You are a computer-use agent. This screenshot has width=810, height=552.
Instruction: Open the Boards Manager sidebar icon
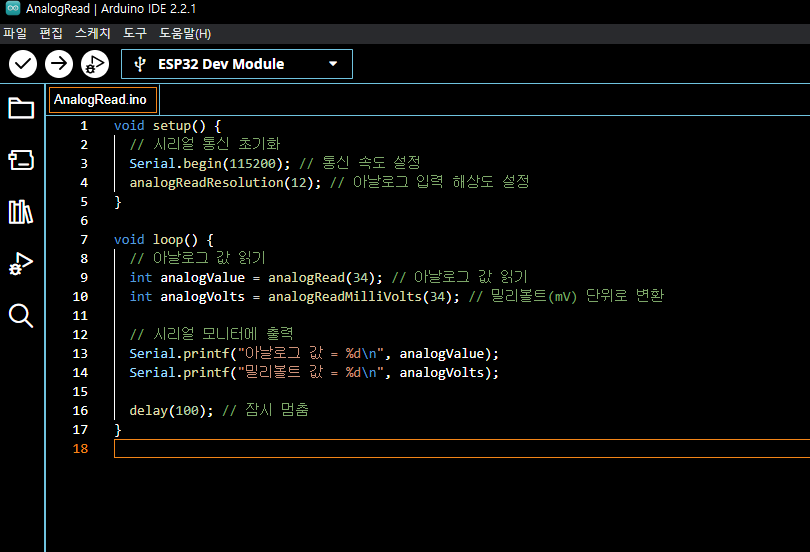21,160
